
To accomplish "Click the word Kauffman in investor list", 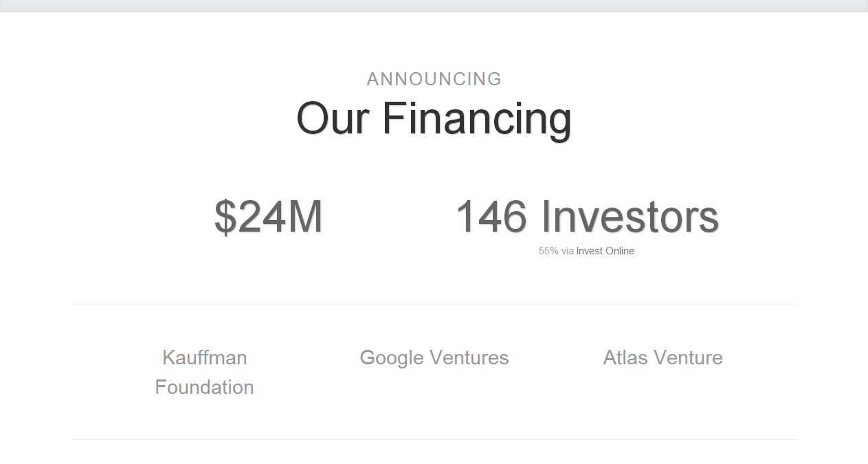I will [x=205, y=357].
